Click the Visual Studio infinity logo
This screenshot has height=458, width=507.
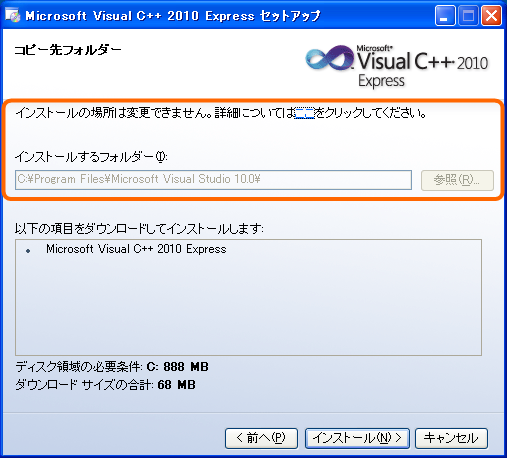[330, 59]
